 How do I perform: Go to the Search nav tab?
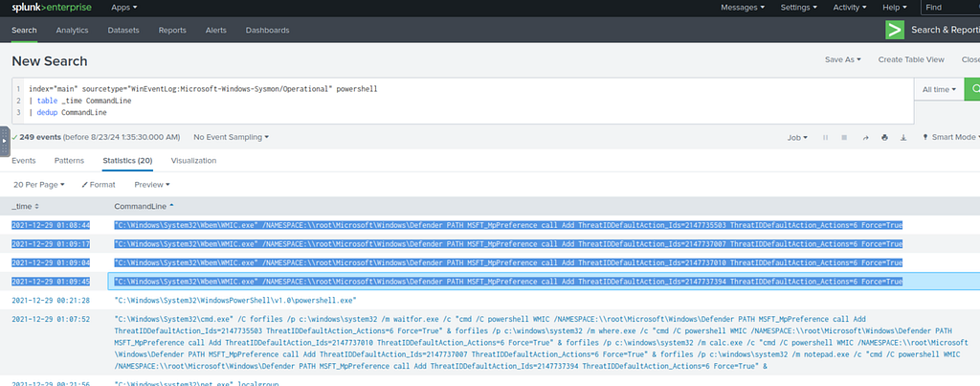tap(24, 30)
